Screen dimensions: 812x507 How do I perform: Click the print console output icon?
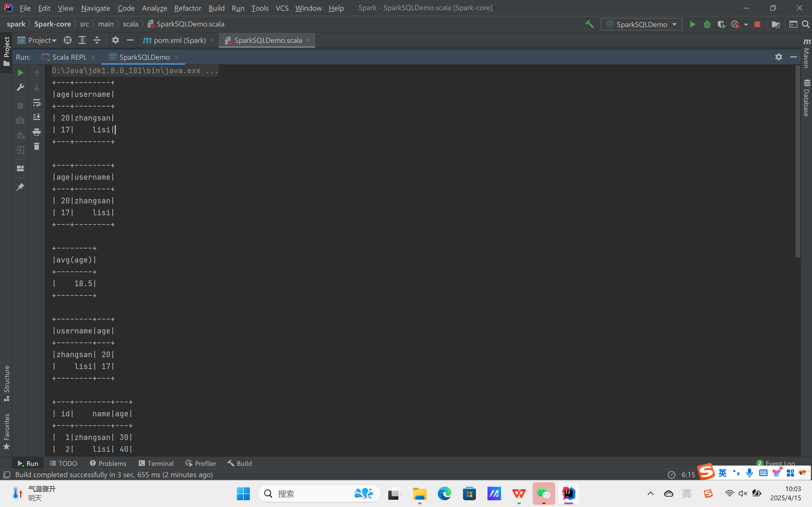[x=37, y=132]
